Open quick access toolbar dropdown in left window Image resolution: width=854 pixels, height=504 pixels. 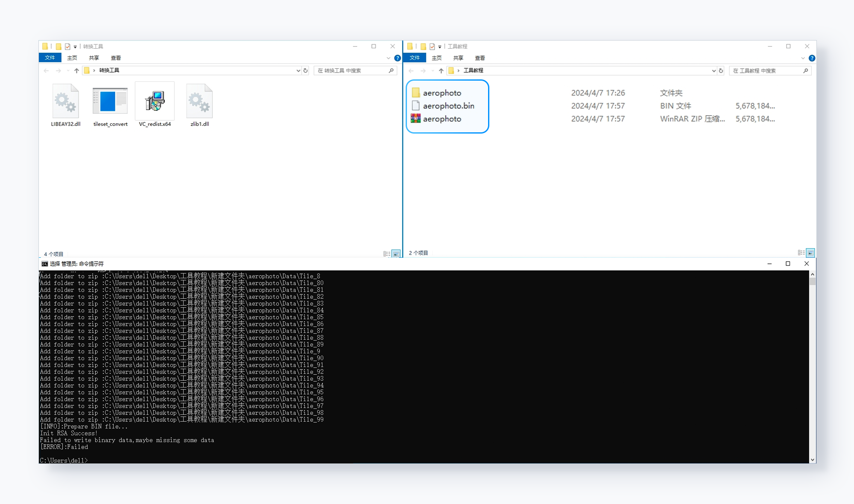point(75,47)
